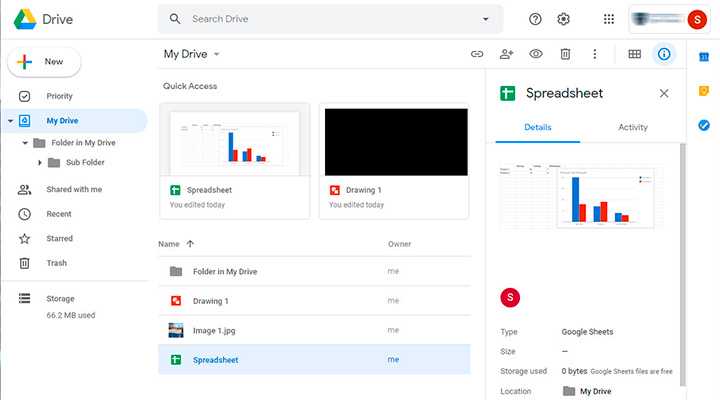Close the Spreadsheet details panel

point(664,93)
